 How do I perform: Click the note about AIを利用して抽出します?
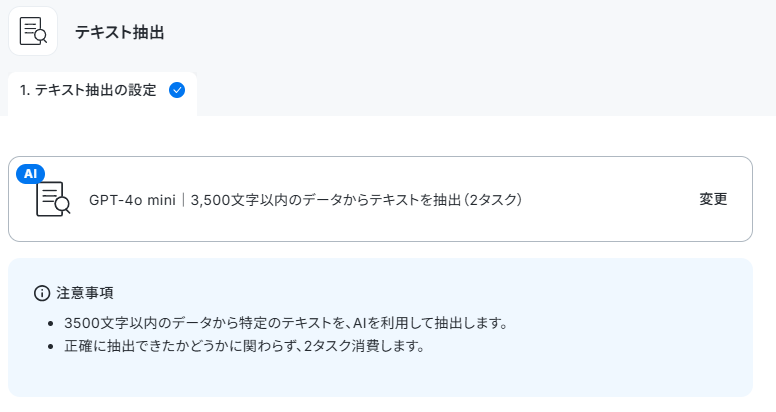pos(286,323)
